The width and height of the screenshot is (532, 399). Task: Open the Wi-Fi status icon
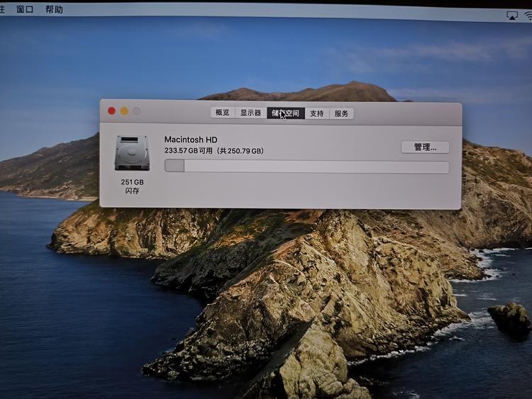coord(528,15)
